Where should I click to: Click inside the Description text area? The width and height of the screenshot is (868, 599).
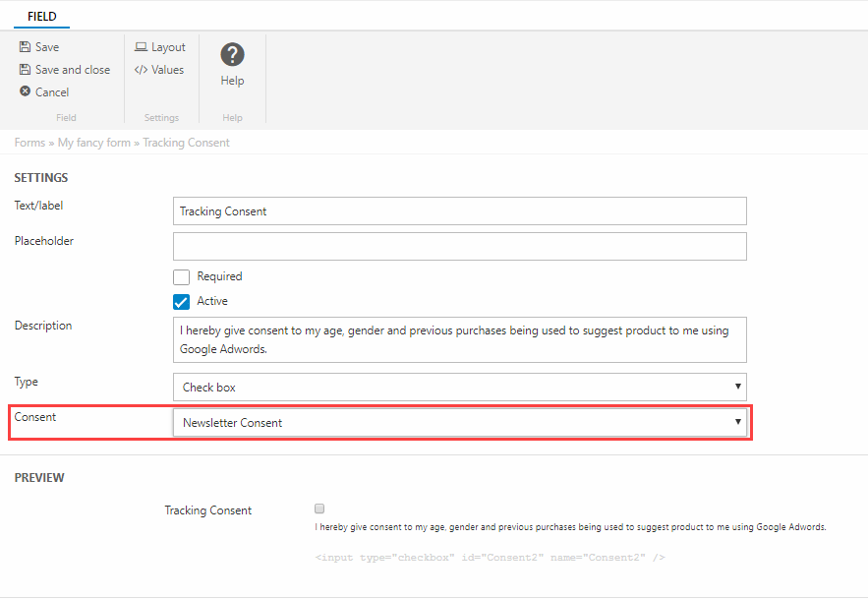coord(459,339)
